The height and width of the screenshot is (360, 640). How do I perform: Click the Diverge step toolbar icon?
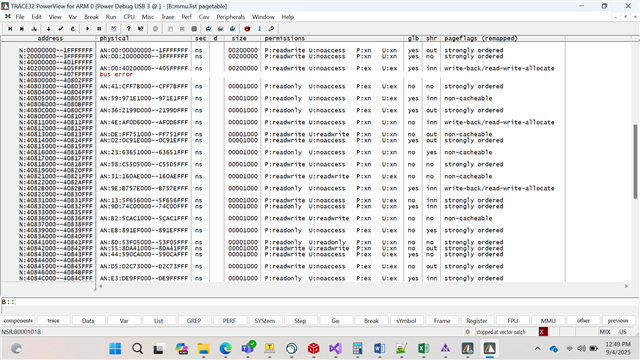point(34,29)
